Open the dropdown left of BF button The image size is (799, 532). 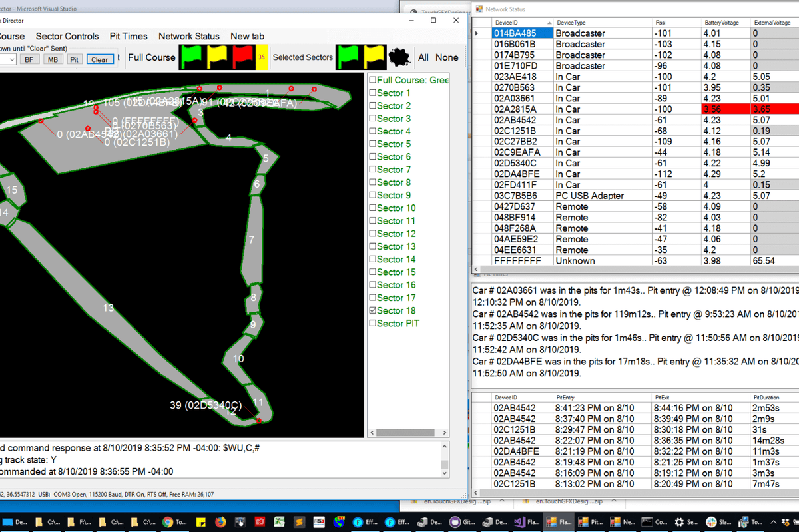(x=11, y=59)
